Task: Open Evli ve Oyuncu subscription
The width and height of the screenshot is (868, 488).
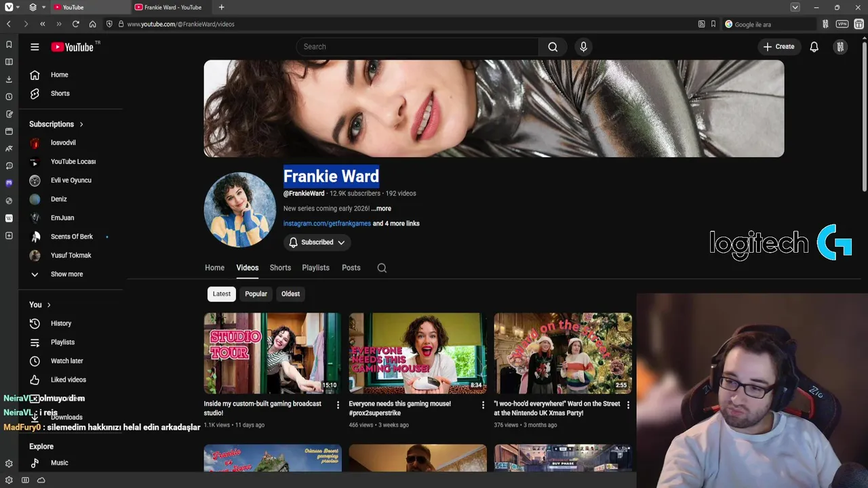Action: (71, 180)
